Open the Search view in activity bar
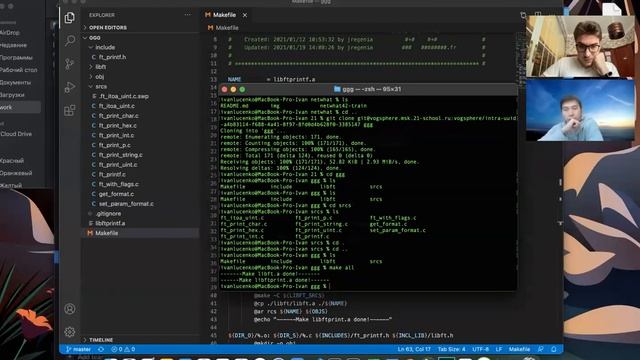Image resolution: width=640 pixels, height=360 pixels. pos(70,40)
